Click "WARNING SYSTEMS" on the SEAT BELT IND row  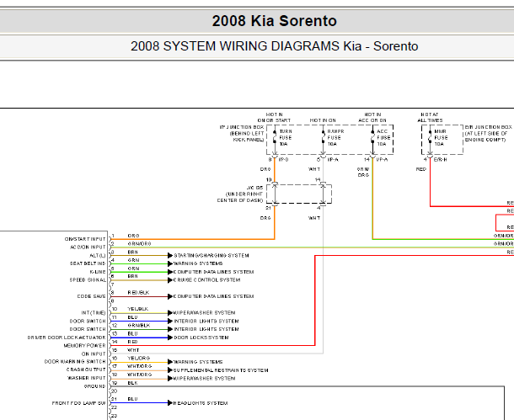(198, 263)
